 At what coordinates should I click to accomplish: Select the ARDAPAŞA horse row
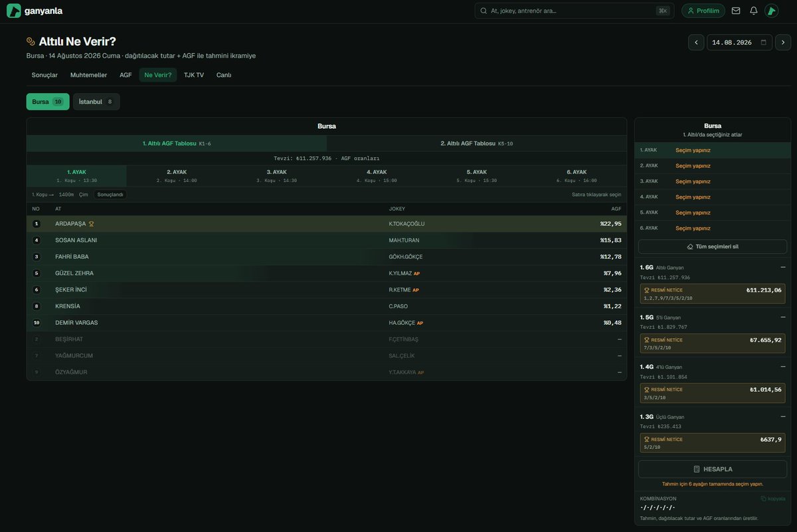[x=326, y=224]
